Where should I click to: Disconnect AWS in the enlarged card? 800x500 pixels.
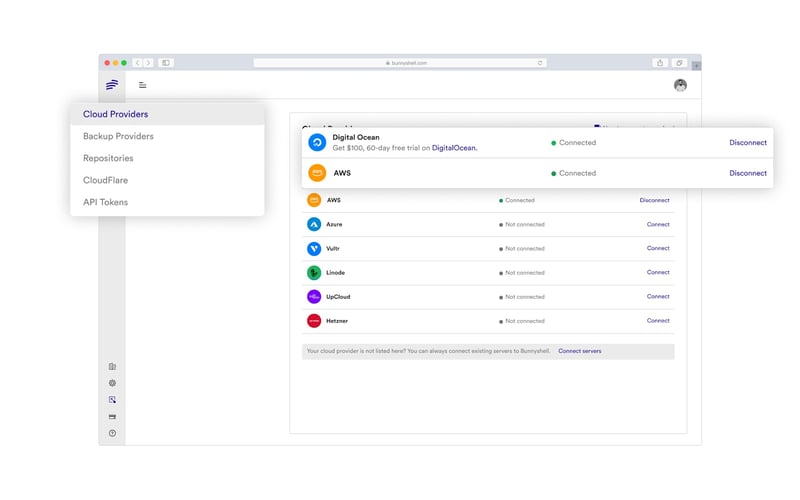coord(748,173)
